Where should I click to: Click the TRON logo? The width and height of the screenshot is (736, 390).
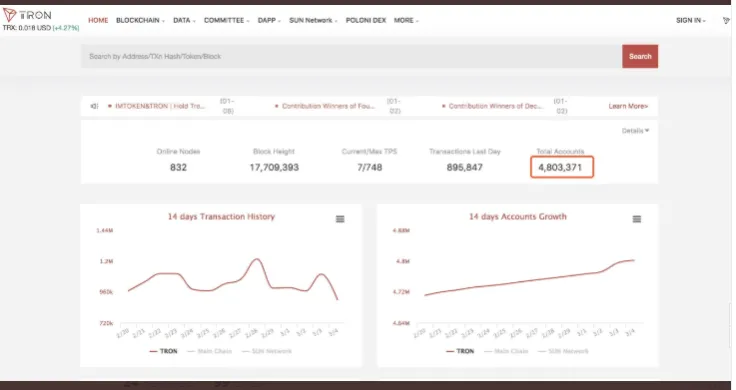tap(27, 15)
